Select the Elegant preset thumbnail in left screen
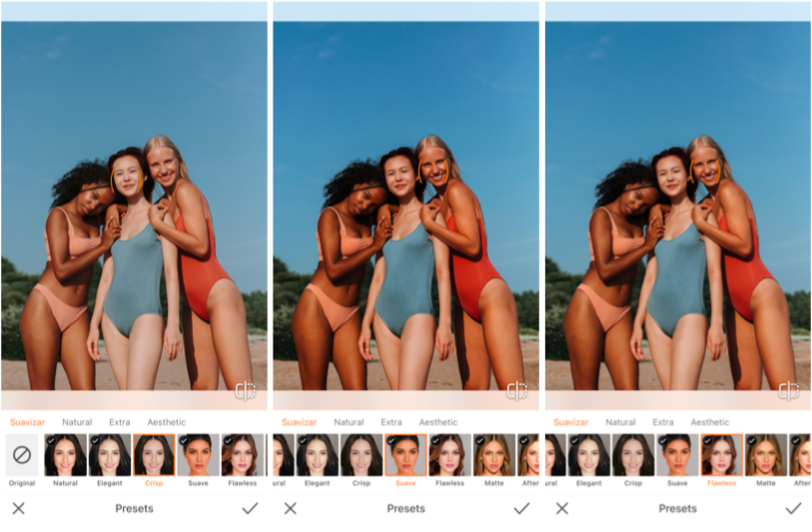Image resolution: width=812 pixels, height=532 pixels. (x=110, y=455)
